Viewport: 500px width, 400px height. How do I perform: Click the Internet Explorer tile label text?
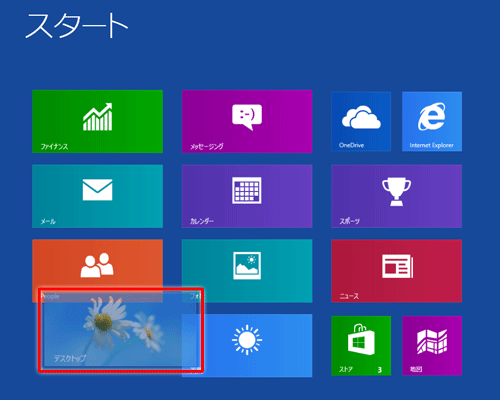click(x=431, y=145)
